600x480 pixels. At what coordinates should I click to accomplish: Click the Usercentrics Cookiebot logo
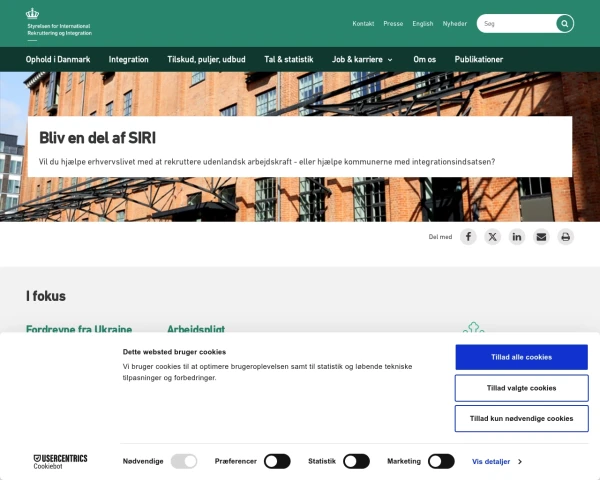click(x=60, y=462)
